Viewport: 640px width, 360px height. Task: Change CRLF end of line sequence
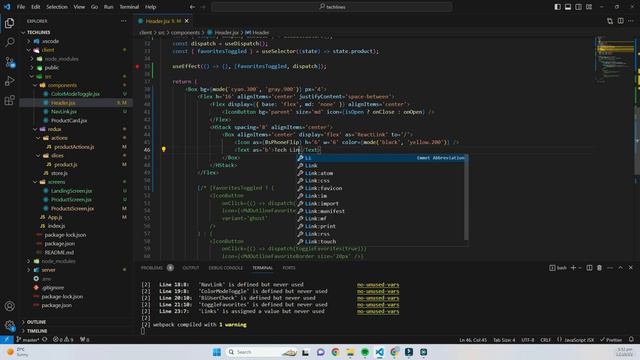(x=545, y=340)
